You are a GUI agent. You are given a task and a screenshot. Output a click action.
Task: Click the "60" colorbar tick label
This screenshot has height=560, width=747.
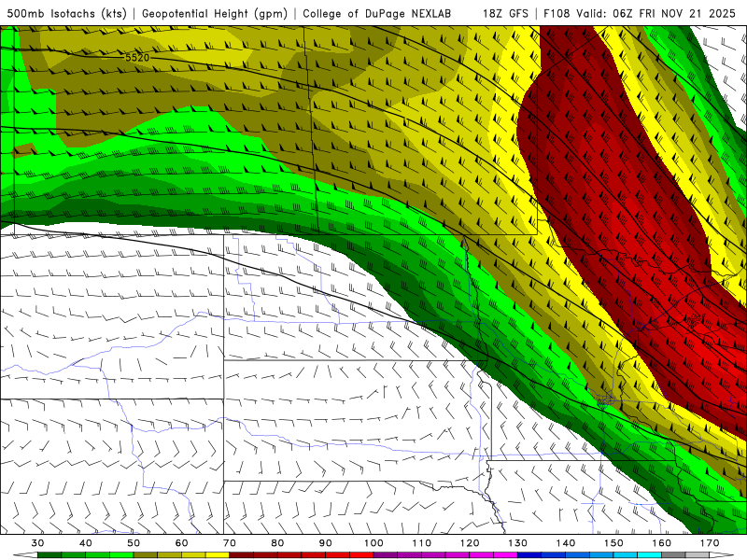click(x=181, y=543)
